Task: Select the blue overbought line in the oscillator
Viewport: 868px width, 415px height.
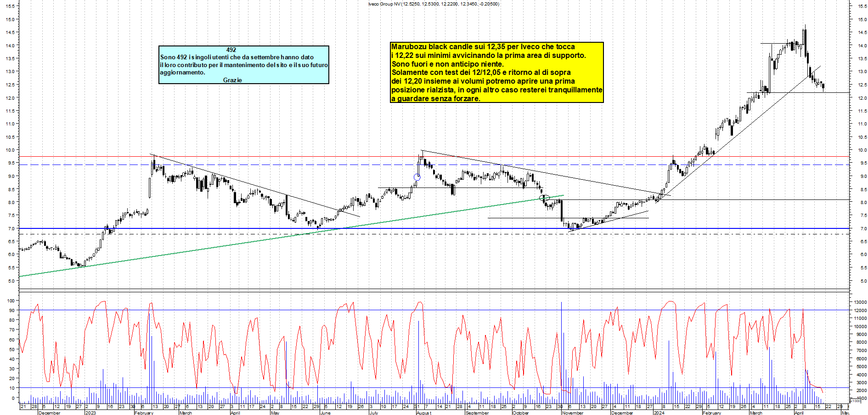Action: 434,310
